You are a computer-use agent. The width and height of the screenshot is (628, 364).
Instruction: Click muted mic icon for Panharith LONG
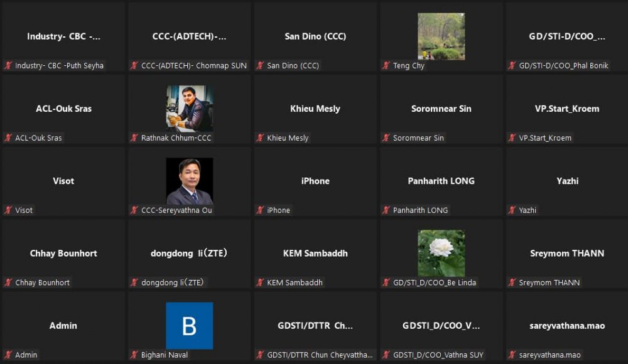click(x=386, y=210)
